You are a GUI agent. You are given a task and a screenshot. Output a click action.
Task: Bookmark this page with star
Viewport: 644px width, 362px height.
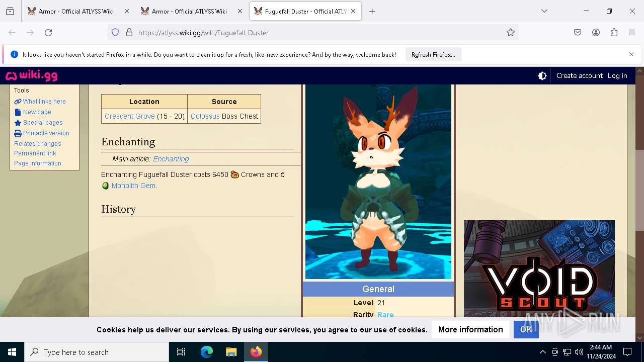(x=511, y=32)
